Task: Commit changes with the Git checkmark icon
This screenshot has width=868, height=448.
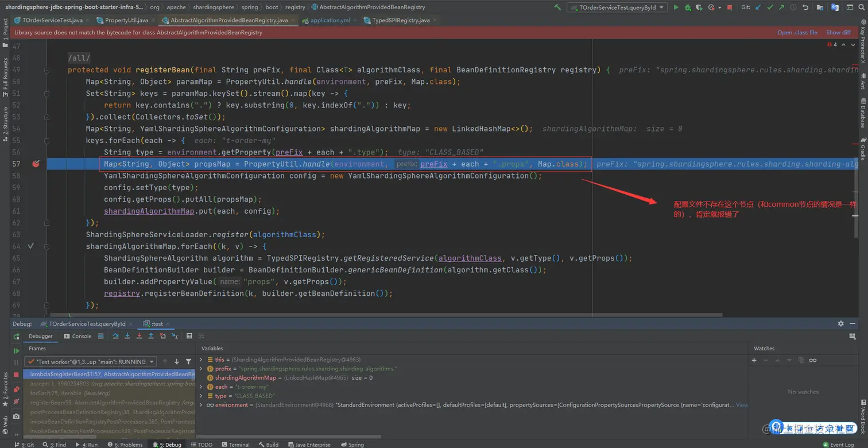Action: click(x=770, y=7)
